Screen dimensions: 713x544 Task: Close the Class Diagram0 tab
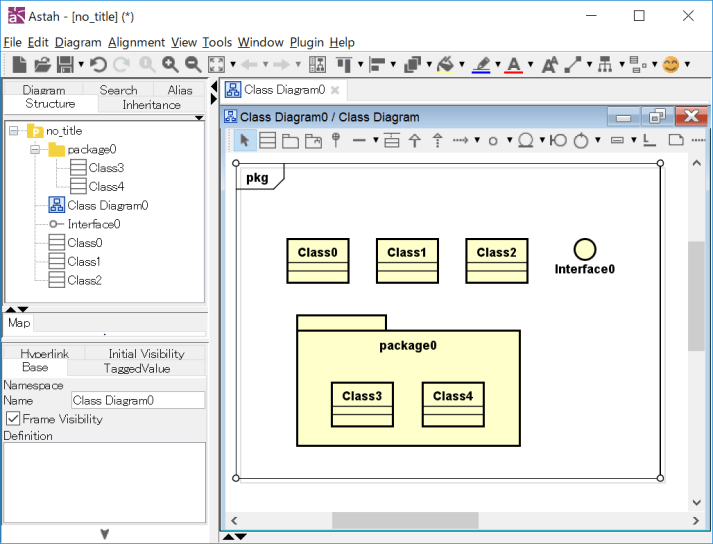coord(335,90)
